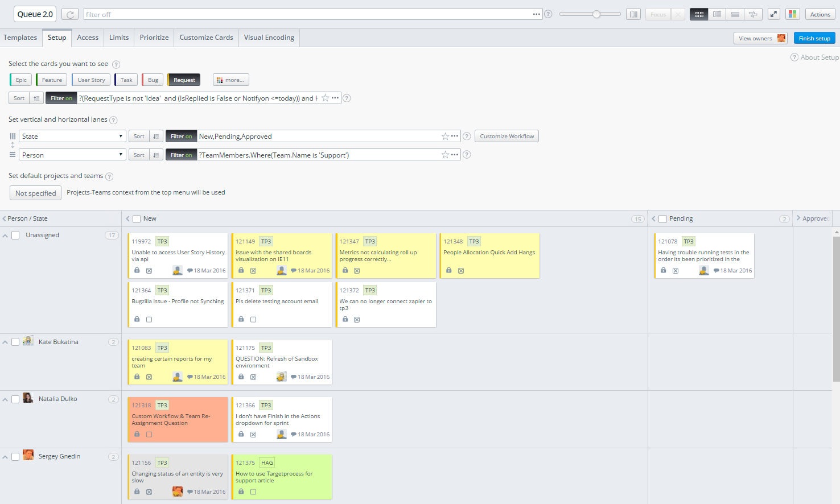Collapse the Kate Bukatina swimlane
840x504 pixels.
coord(5,341)
